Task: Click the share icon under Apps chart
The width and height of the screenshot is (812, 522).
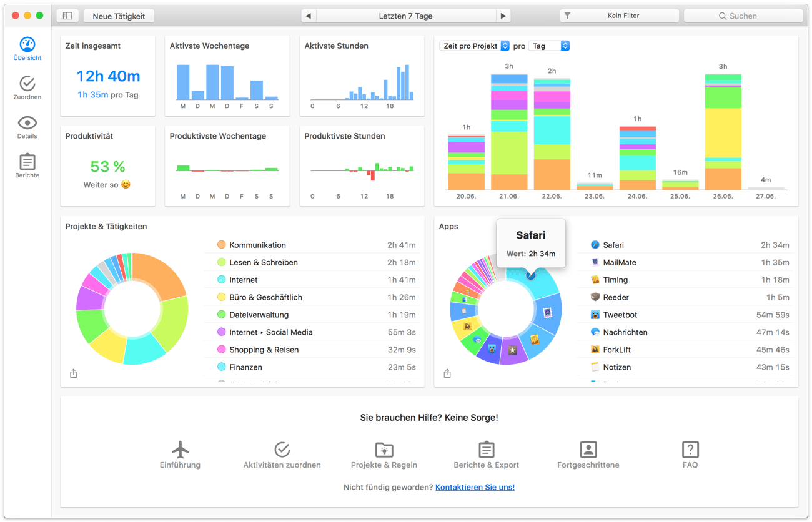Action: coord(447,373)
